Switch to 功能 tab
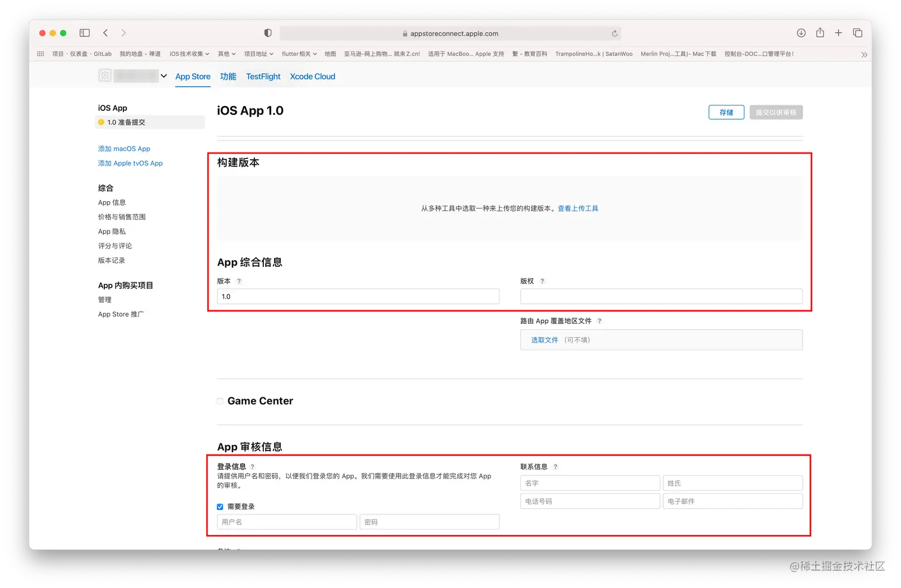This screenshot has width=901, height=588. pos(228,76)
